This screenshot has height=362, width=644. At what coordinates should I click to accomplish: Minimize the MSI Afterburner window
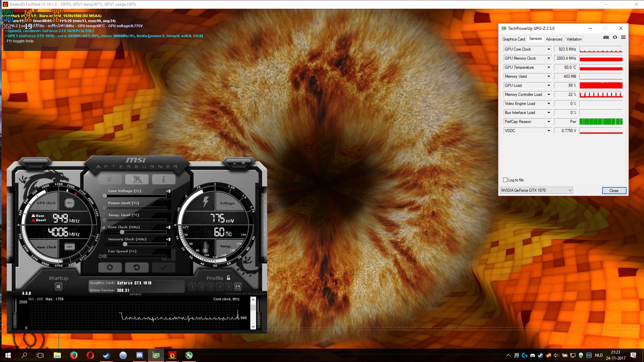click(x=235, y=163)
